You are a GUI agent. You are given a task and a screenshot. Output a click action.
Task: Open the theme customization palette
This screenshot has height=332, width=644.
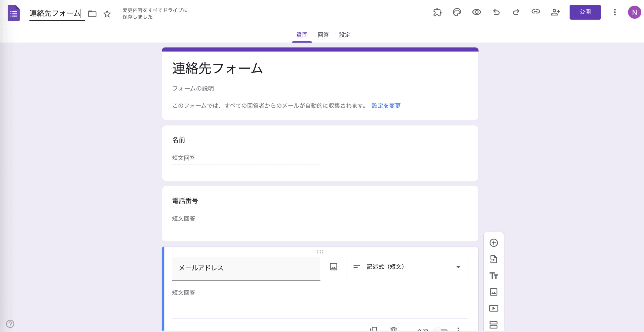pyautogui.click(x=457, y=12)
